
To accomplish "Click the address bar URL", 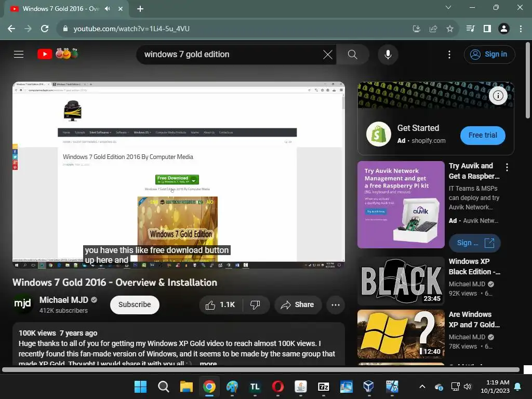I will pos(131,29).
